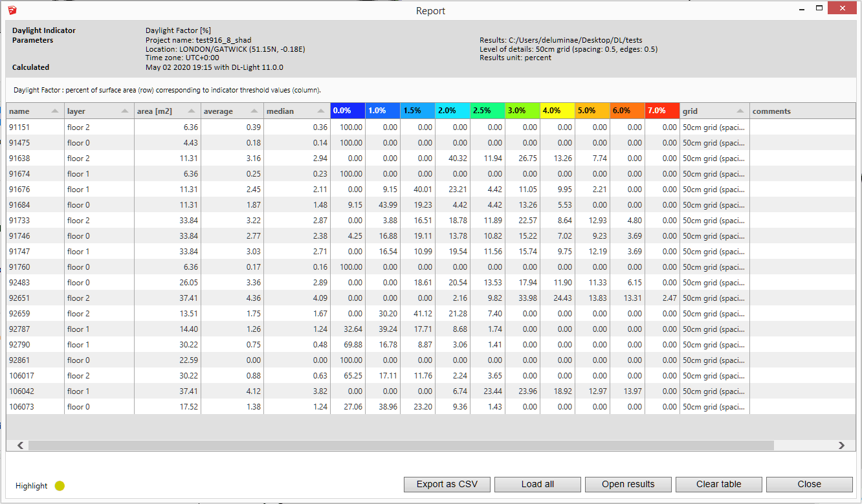The image size is (862, 504).
Task: Click the orange 5.0% column header
Action: (x=592, y=111)
